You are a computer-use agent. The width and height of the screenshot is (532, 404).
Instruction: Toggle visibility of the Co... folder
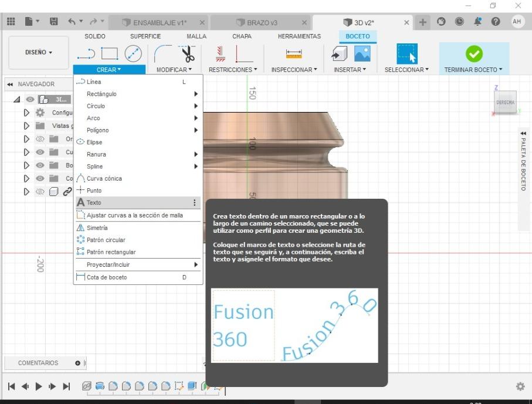[40, 178]
